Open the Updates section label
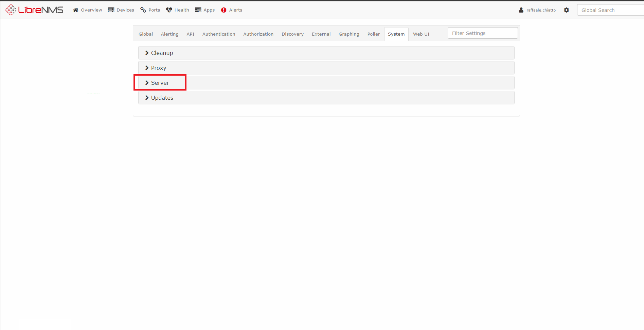 coord(162,98)
